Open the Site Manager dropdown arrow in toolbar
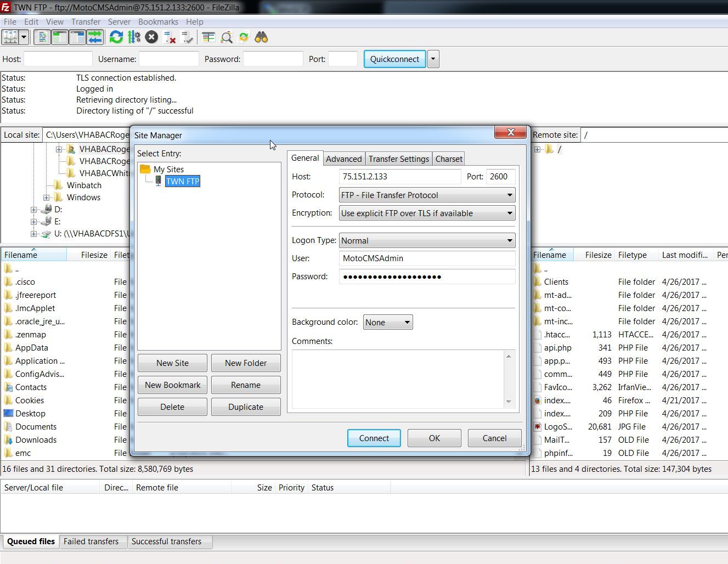728x564 pixels. (24, 37)
